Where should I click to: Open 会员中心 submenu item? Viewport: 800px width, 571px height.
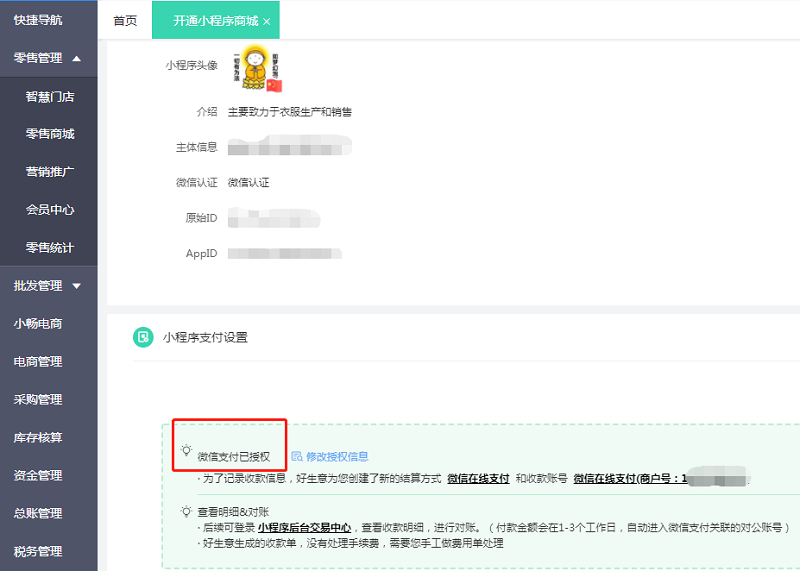50,210
